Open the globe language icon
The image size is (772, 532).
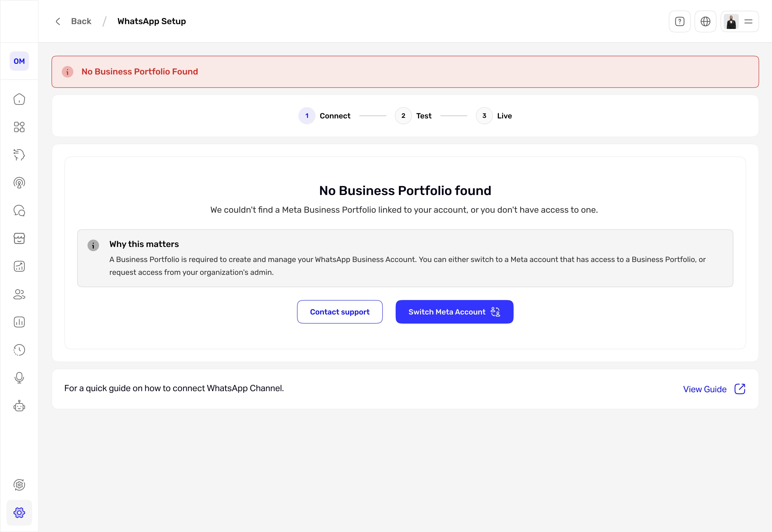pos(705,21)
